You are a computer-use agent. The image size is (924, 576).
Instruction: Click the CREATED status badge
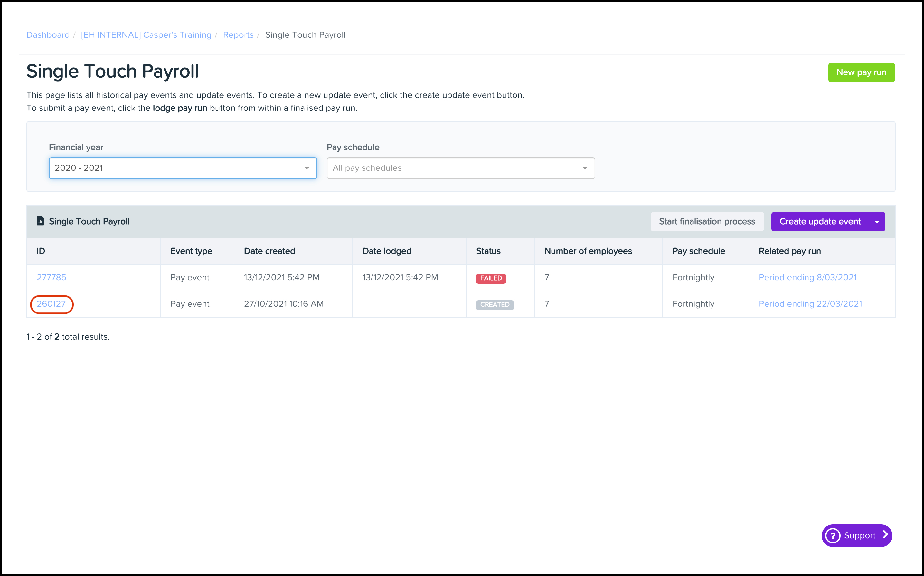point(495,305)
